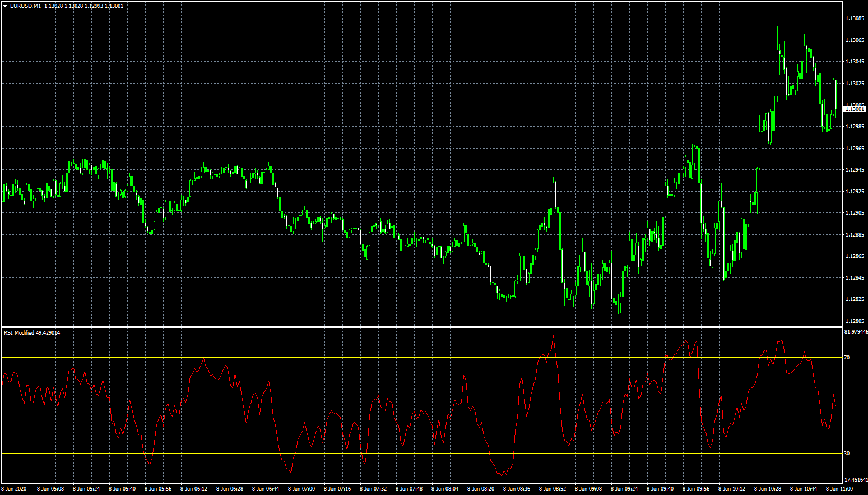Click the 1.13085 price axis label

click(x=855, y=18)
